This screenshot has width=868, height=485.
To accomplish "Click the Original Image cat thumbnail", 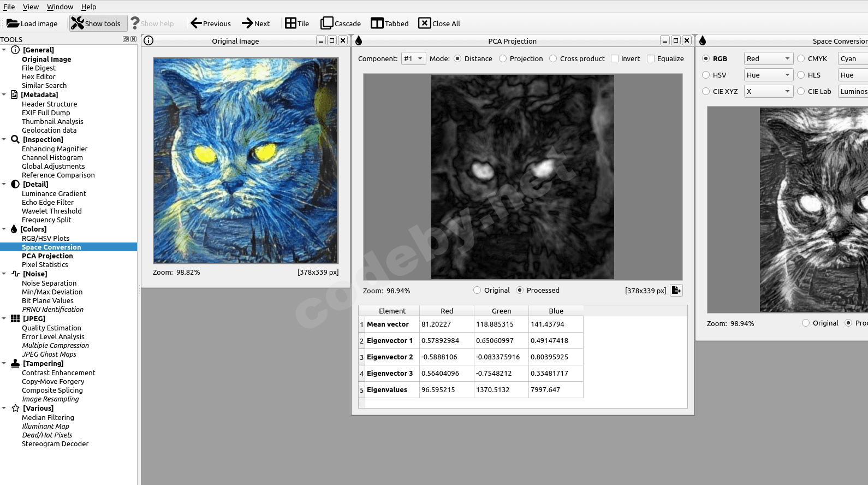I will tap(246, 161).
